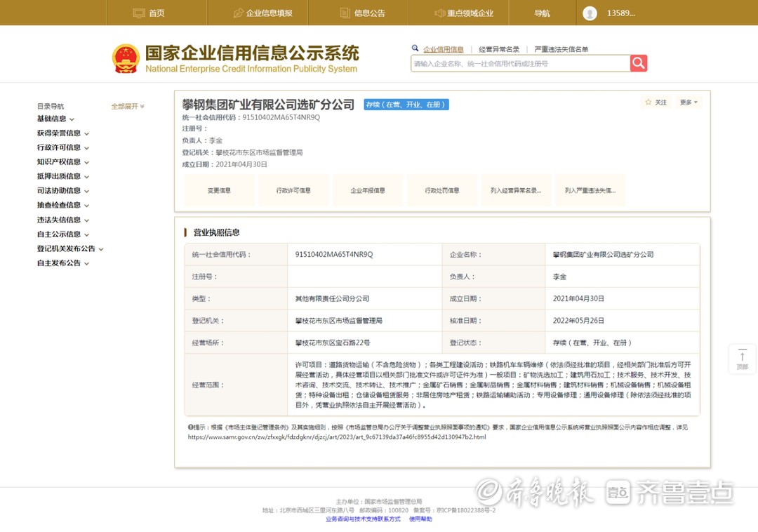The width and height of the screenshot is (758, 532).
Task: Open 业务咨询与技术支持联系方式 footer link
Action: click(x=363, y=519)
